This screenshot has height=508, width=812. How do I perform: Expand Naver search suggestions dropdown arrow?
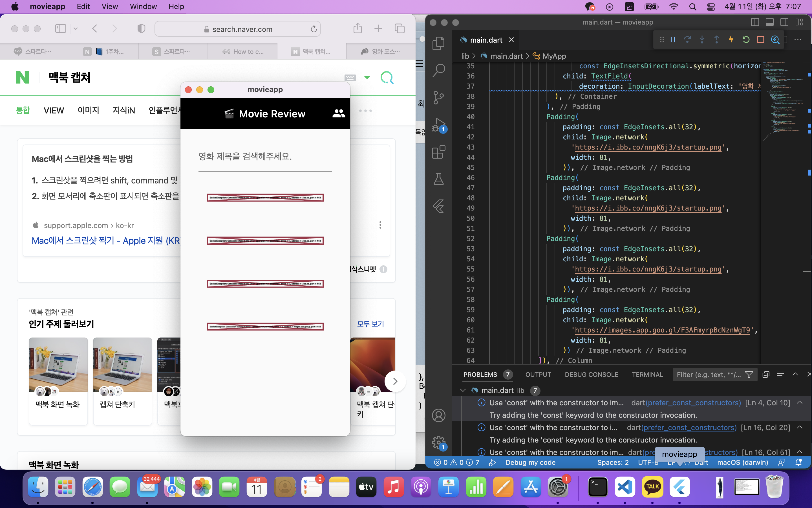367,78
